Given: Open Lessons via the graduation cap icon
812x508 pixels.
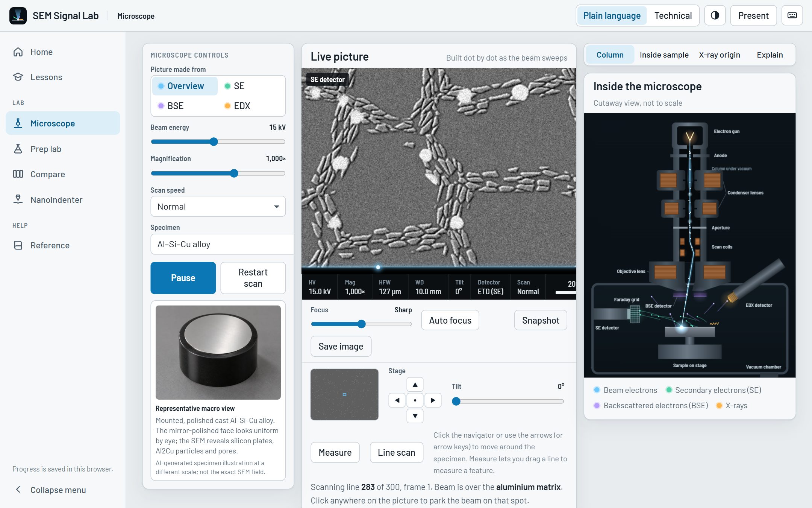Looking at the screenshot, I should 18,77.
